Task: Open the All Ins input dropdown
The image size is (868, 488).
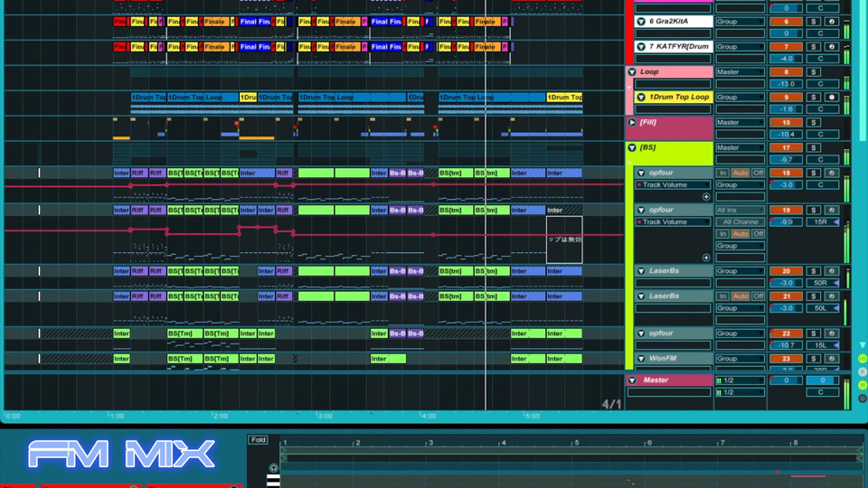Action: pos(741,211)
